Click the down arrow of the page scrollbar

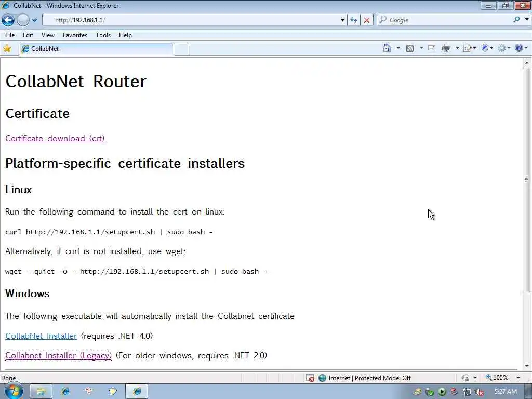coord(527,366)
